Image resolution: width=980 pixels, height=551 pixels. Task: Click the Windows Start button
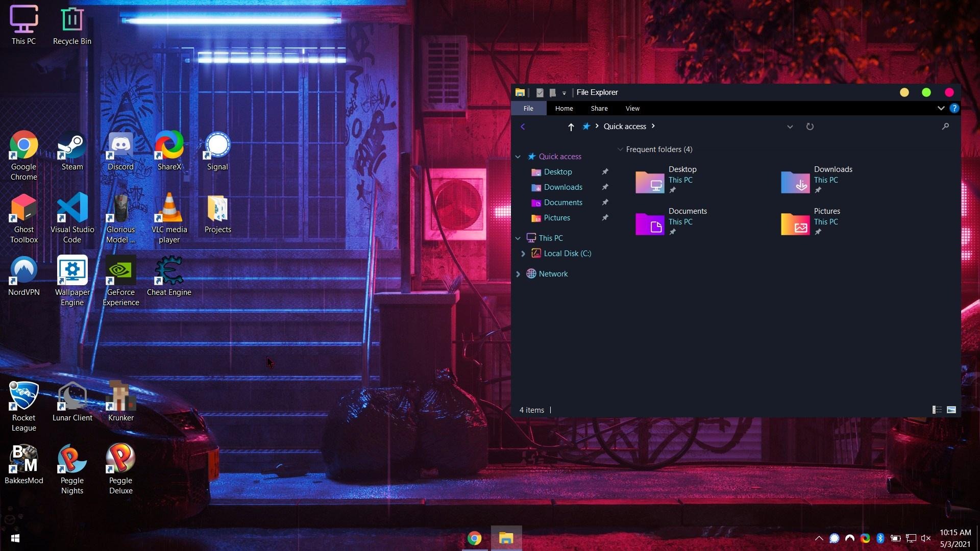point(15,538)
